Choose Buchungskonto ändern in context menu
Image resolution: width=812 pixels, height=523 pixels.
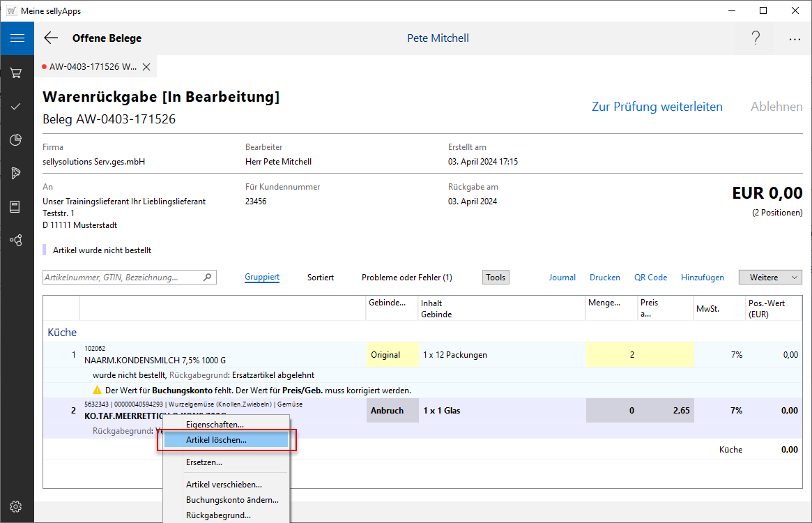tap(232, 500)
